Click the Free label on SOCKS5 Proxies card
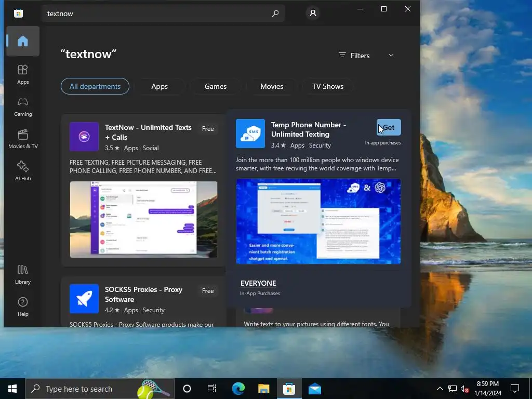Viewport: 532px width, 399px height. click(x=208, y=291)
